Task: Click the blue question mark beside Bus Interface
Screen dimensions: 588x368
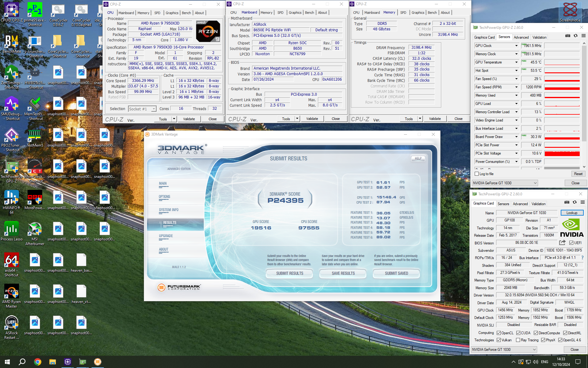Action: (582, 258)
